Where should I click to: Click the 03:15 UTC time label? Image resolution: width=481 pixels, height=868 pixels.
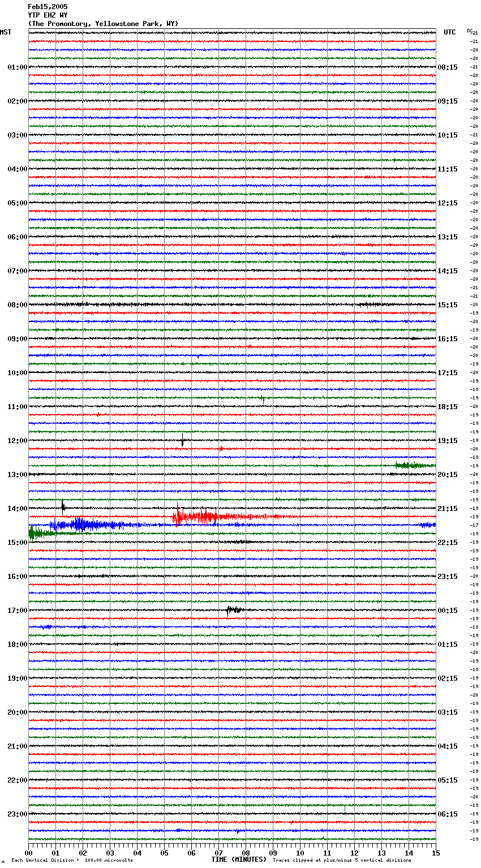click(x=448, y=712)
